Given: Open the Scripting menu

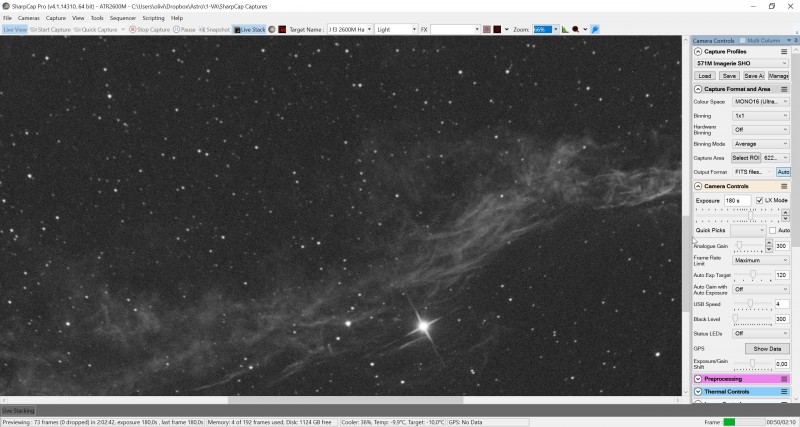Looking at the screenshot, I should click(153, 18).
